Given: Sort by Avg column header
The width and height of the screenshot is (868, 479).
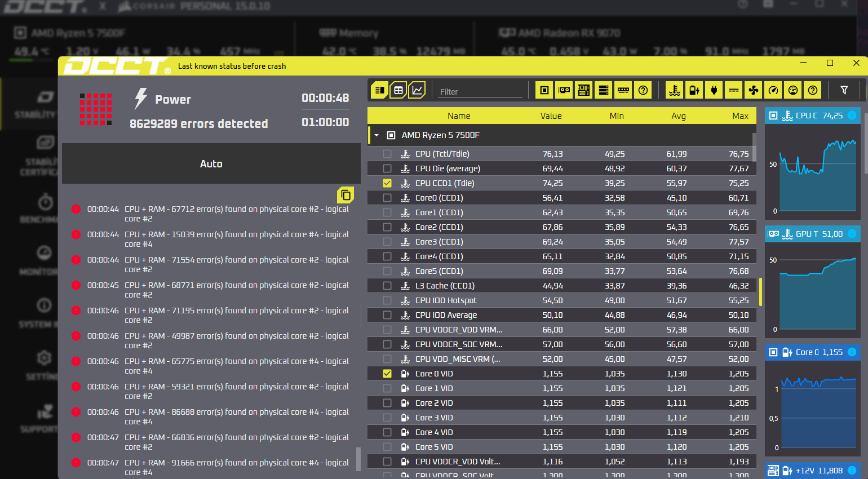Looking at the screenshot, I should click(679, 116).
